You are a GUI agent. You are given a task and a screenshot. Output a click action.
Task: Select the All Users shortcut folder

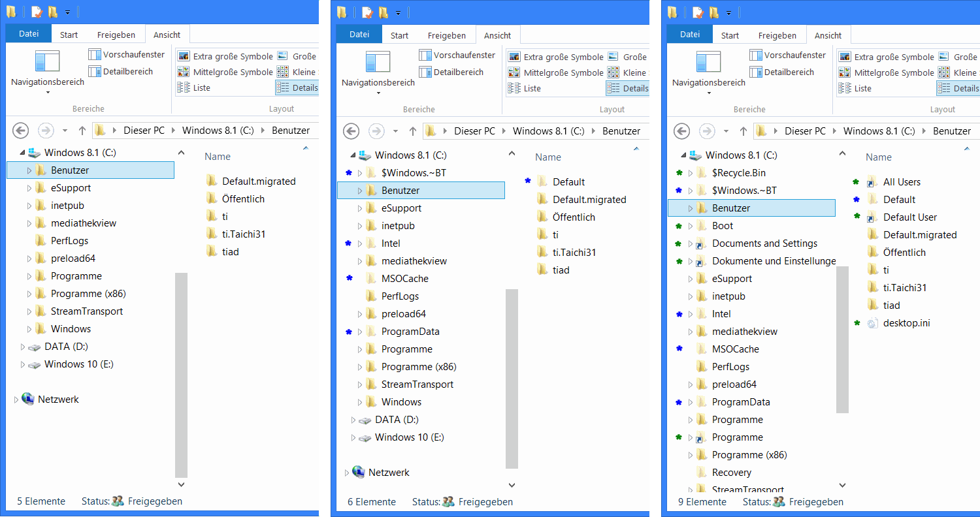point(901,182)
